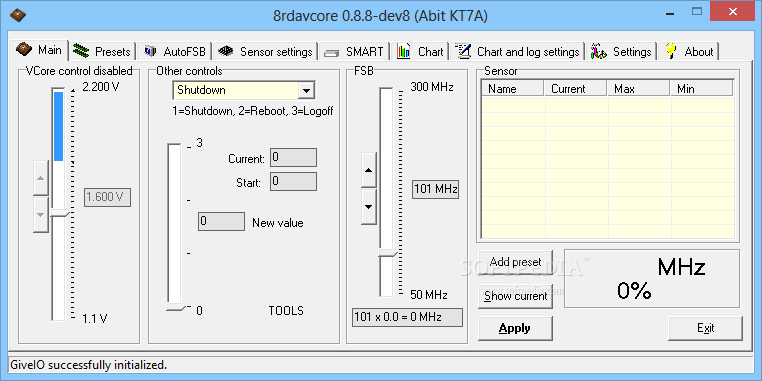This screenshot has width=762, height=381.
Task: Click the 2.200 V label
Action: click(101, 87)
